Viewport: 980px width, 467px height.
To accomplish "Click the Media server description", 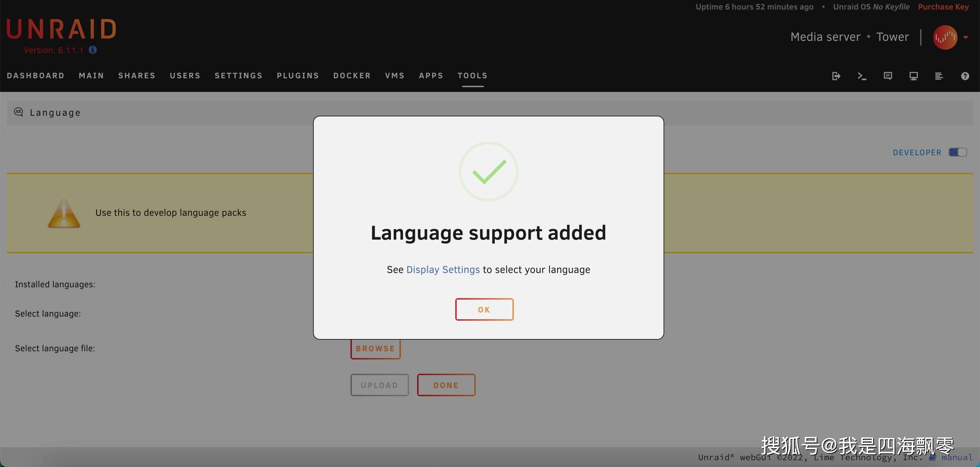I will 825,37.
